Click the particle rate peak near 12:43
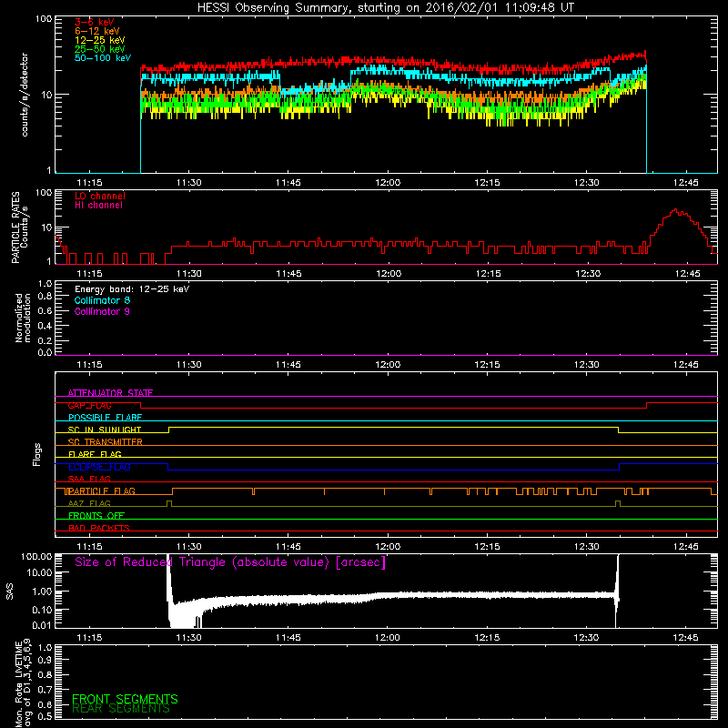 [x=676, y=210]
